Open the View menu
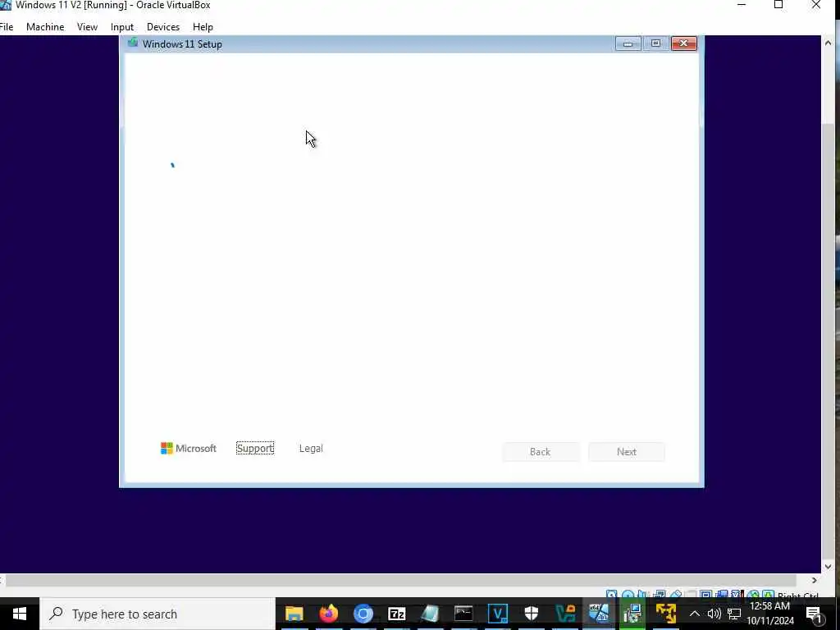840x630 pixels. tap(87, 27)
